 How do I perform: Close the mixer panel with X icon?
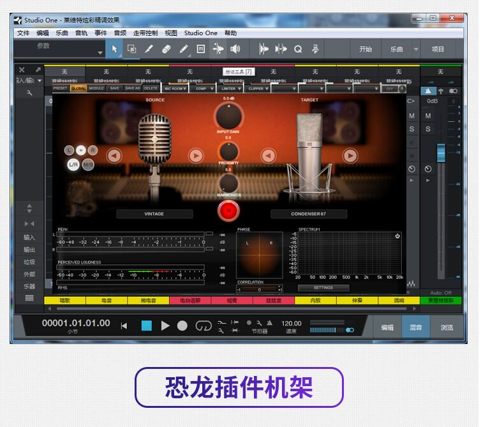pos(22,70)
